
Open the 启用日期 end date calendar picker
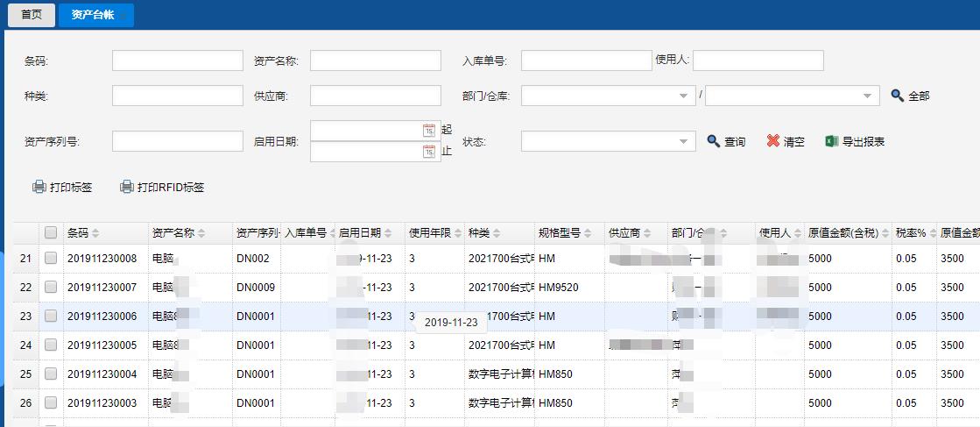[x=428, y=152]
